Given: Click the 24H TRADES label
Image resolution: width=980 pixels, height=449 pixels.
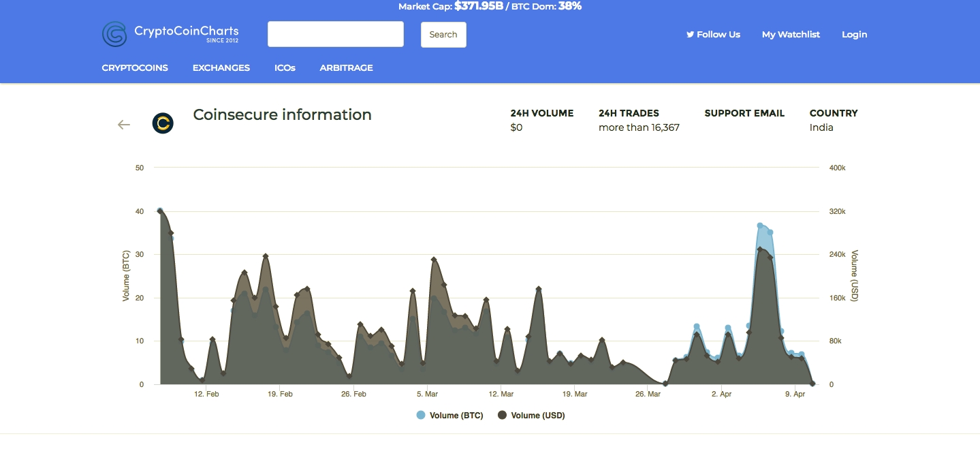Looking at the screenshot, I should [x=629, y=113].
